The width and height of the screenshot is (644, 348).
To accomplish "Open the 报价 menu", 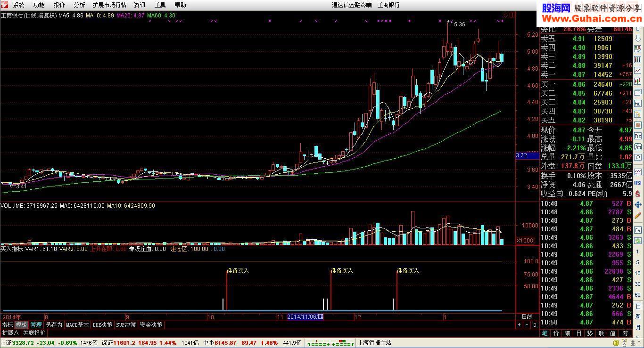I will click(59, 5).
